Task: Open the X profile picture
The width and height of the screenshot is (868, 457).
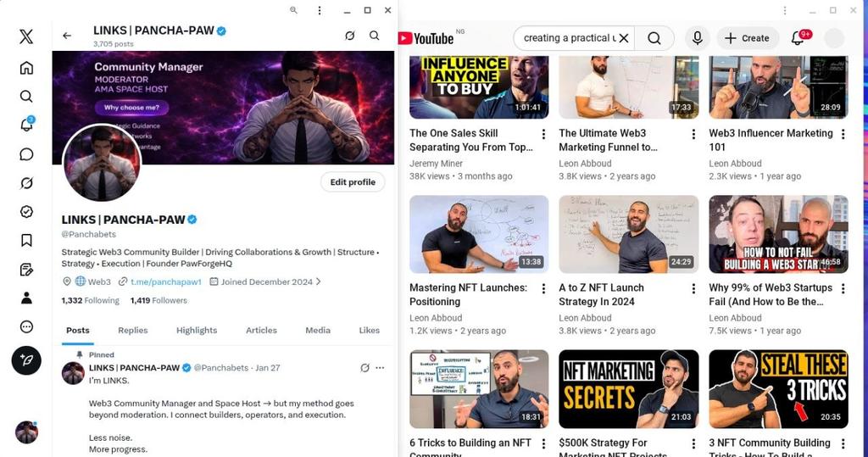Action: pyautogui.click(x=102, y=163)
